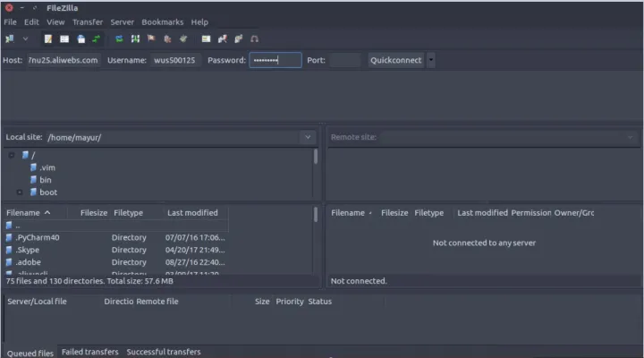This screenshot has width=644, height=358.
Task: Open the Quickconnect history dropdown arrow
Action: (431, 60)
